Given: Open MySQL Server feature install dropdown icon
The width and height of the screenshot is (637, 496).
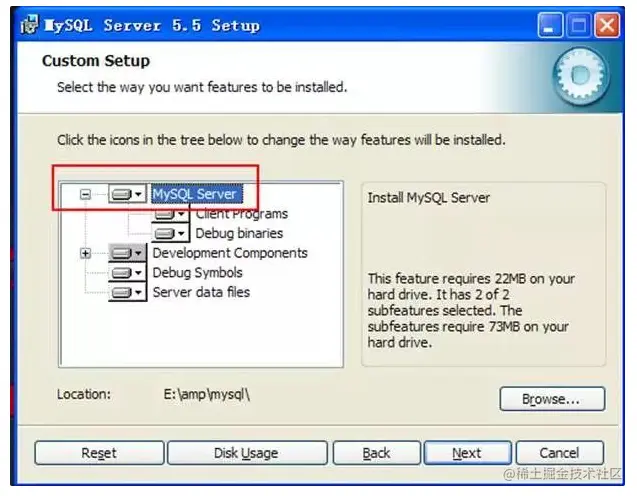Looking at the screenshot, I should pos(127,194).
